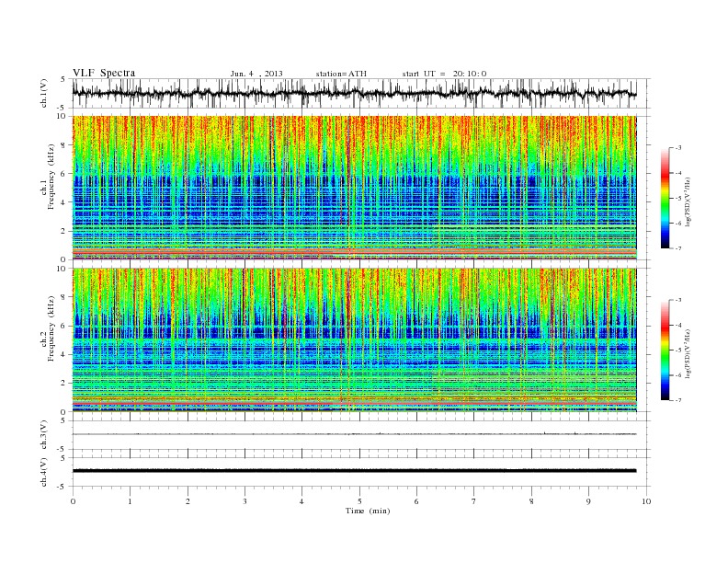728x563 pixels.
Task: Click time axis tick label "10"
Action: pos(646,501)
